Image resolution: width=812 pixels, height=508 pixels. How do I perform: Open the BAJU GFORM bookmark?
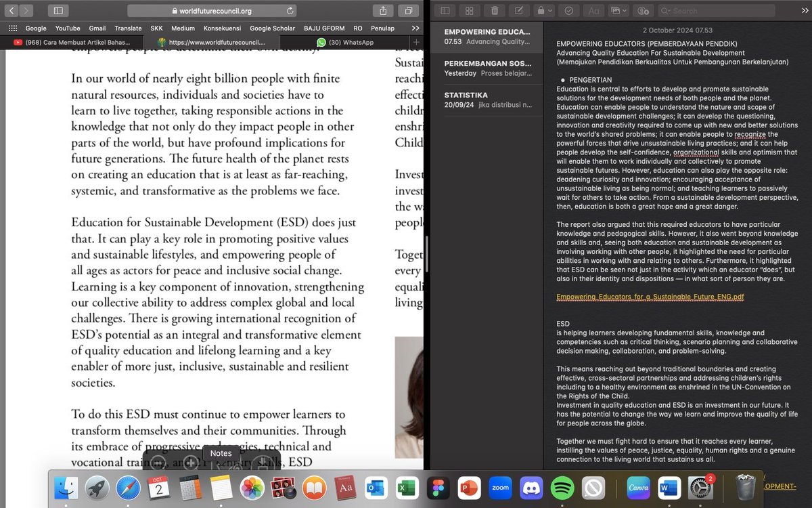coord(324,28)
